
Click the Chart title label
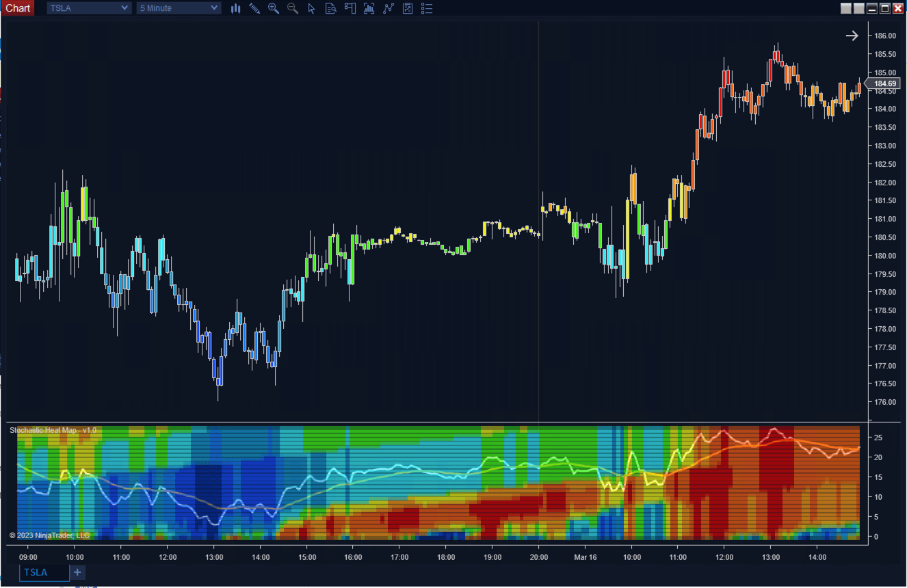click(18, 8)
